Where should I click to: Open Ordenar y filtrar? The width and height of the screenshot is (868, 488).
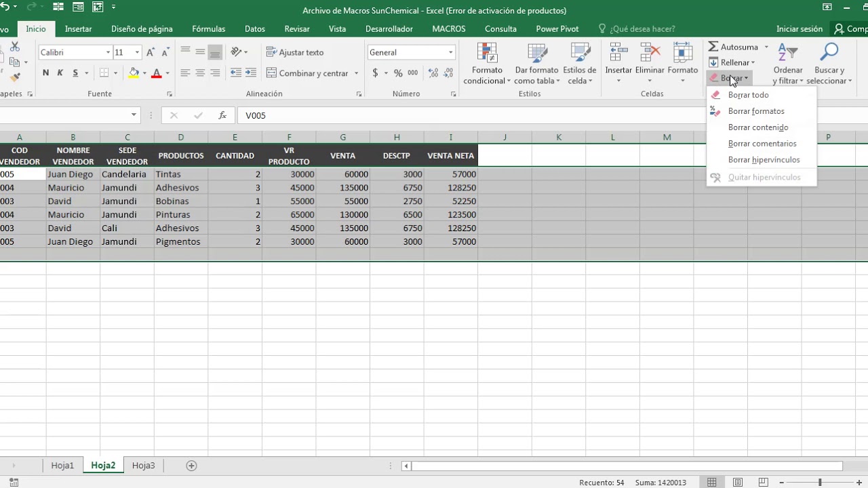788,64
